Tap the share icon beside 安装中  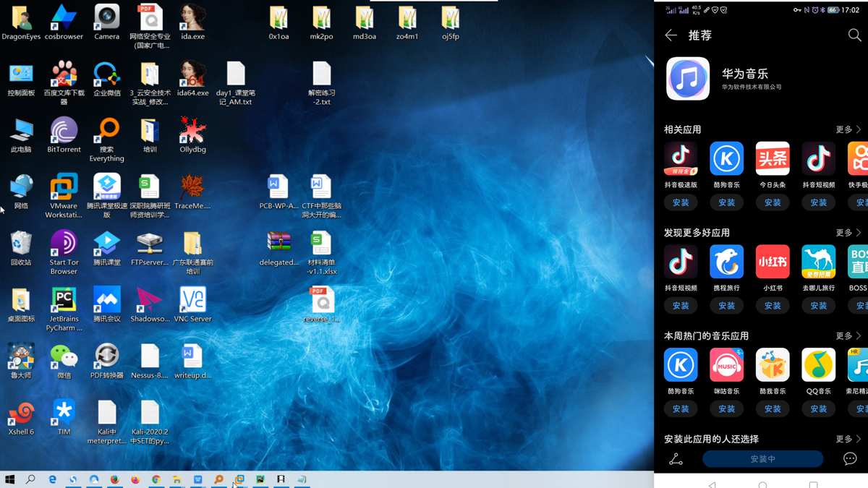click(x=676, y=459)
